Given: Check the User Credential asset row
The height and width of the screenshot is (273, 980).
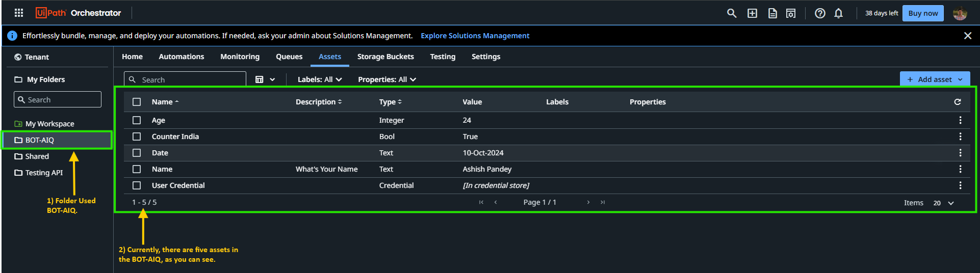Looking at the screenshot, I should click(x=137, y=185).
